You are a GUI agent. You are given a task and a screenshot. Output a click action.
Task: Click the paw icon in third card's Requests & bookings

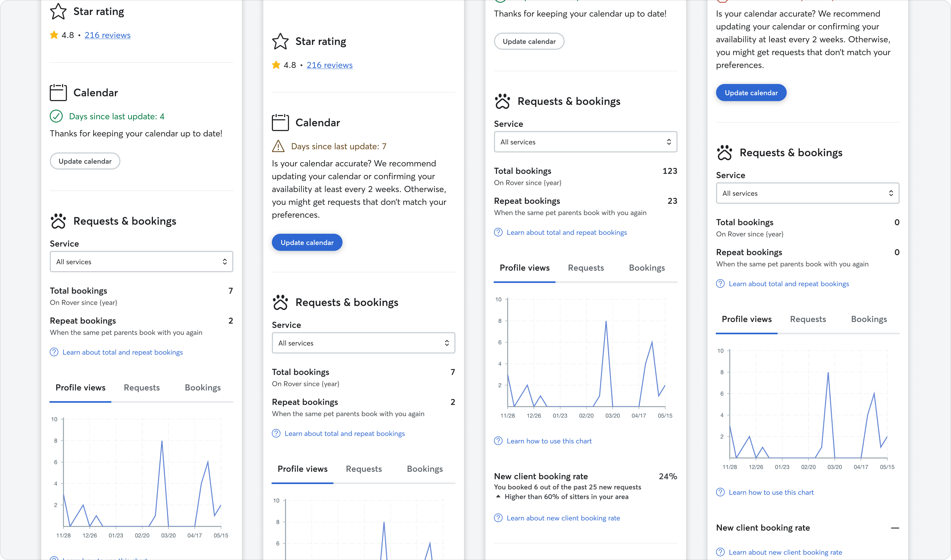[x=502, y=101]
